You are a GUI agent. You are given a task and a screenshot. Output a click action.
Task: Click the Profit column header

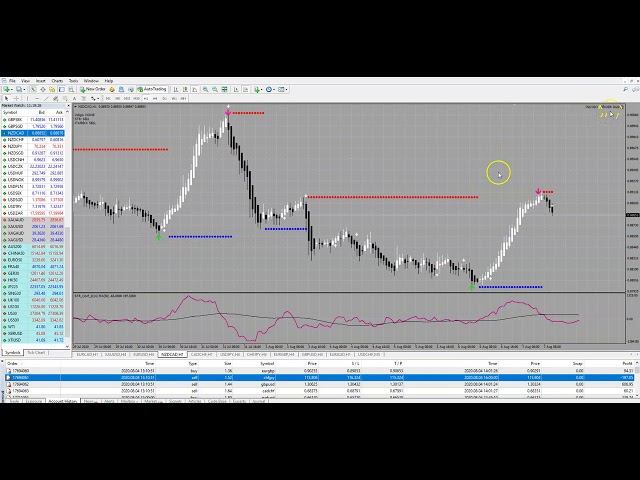626,363
